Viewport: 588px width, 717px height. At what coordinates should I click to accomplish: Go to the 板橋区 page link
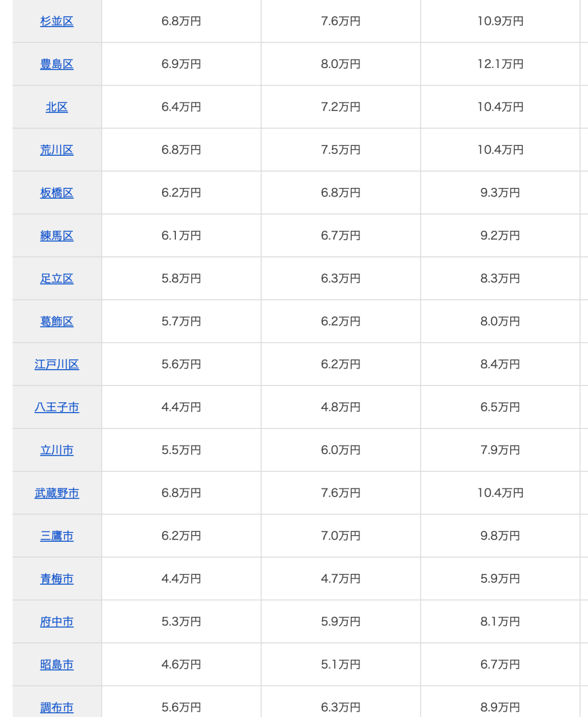pyautogui.click(x=57, y=193)
